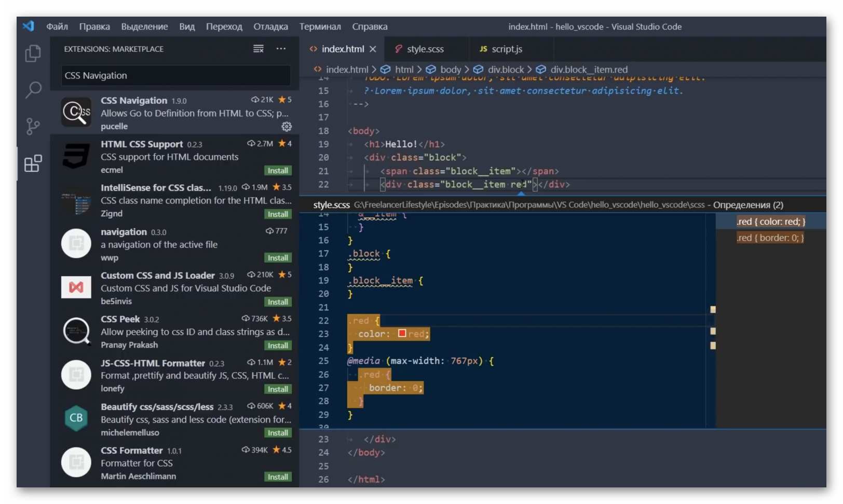Click the div.block breadcrumb
Image resolution: width=843 pixels, height=504 pixels.
pyautogui.click(x=506, y=69)
